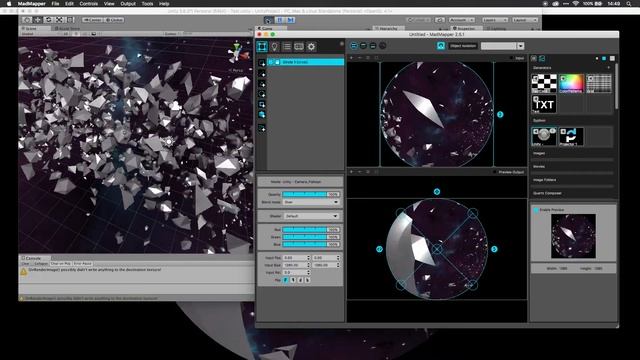Select Unity Scale tool in toolbar

coord(60,20)
